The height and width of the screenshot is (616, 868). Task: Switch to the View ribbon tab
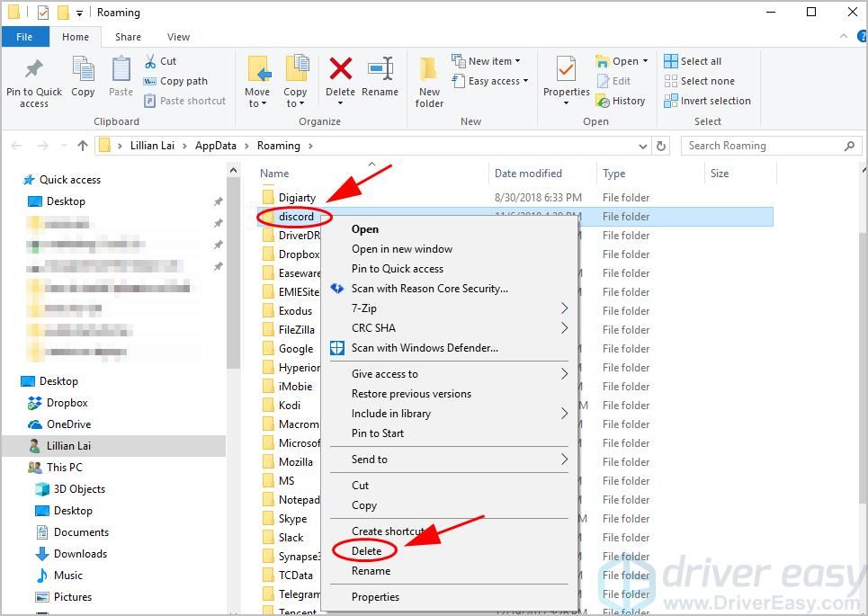pyautogui.click(x=178, y=37)
